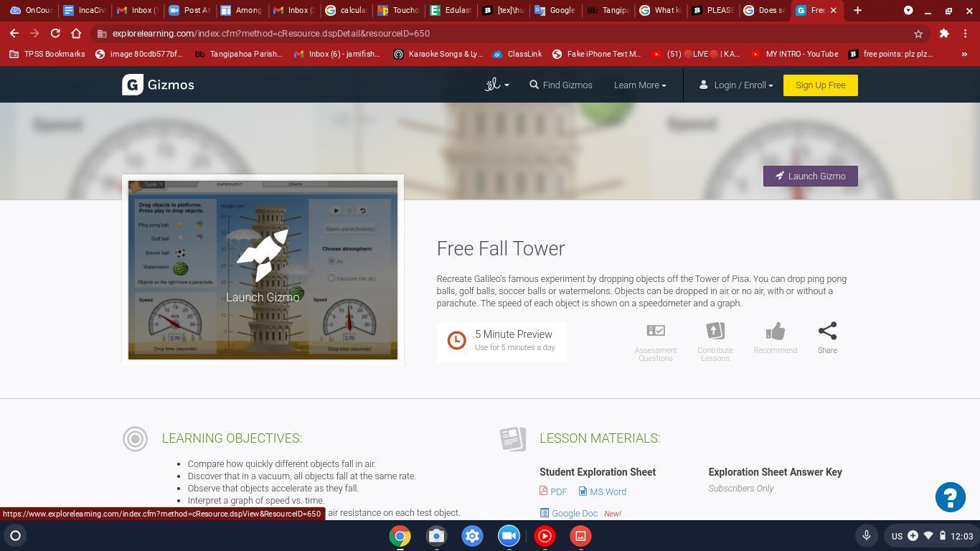Go back in browser history

coord(14,33)
